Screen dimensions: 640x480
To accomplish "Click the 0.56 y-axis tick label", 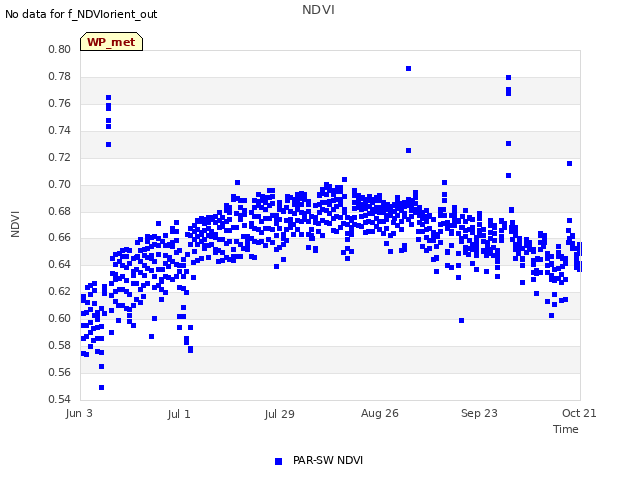I will point(60,372).
